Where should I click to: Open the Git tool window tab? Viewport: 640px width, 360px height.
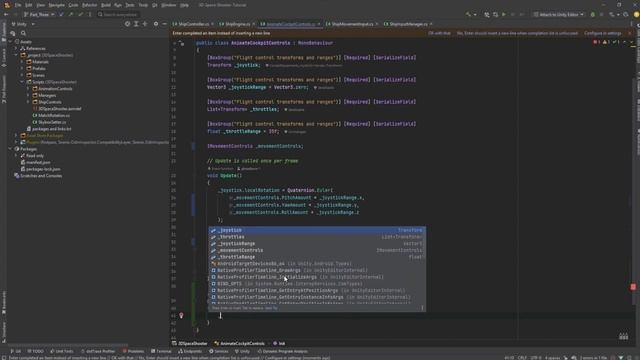[x=16, y=351]
